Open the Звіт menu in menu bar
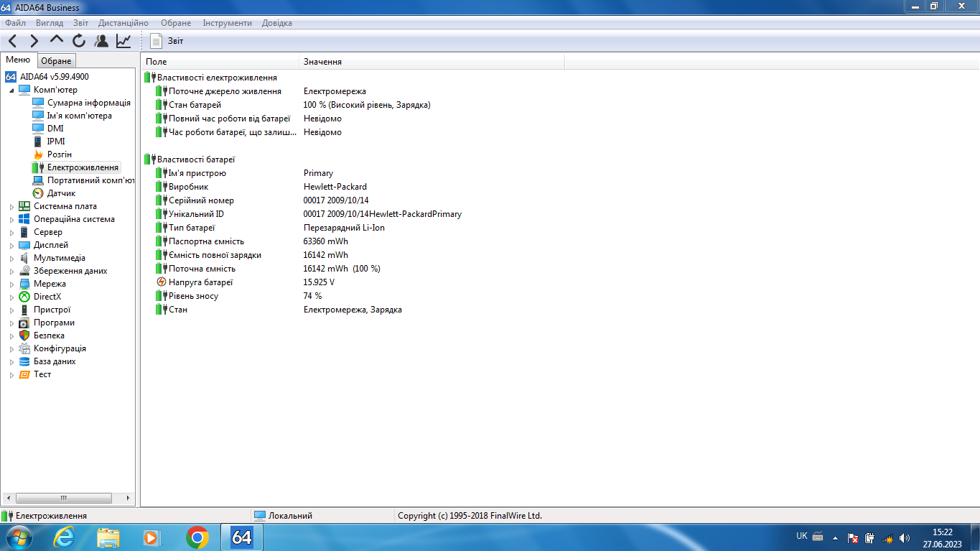Viewport: 980px width, 551px height. click(81, 23)
